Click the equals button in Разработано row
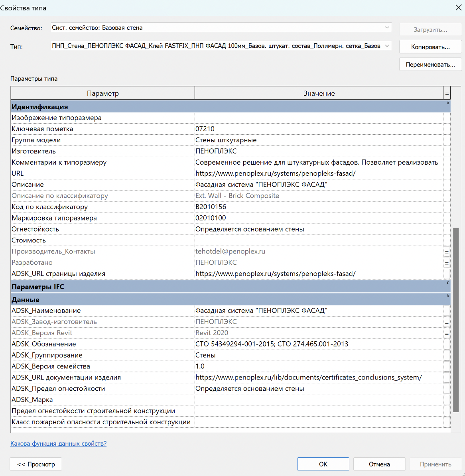 pos(447,263)
